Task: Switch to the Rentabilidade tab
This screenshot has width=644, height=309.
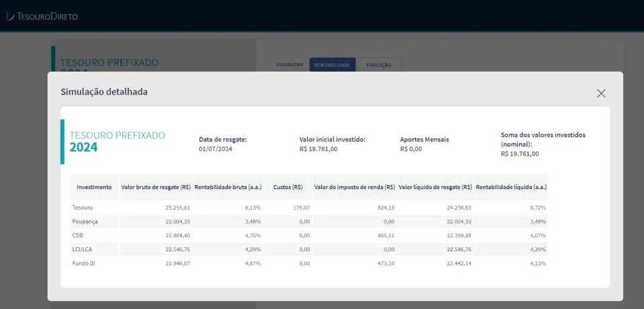Action: tap(332, 65)
